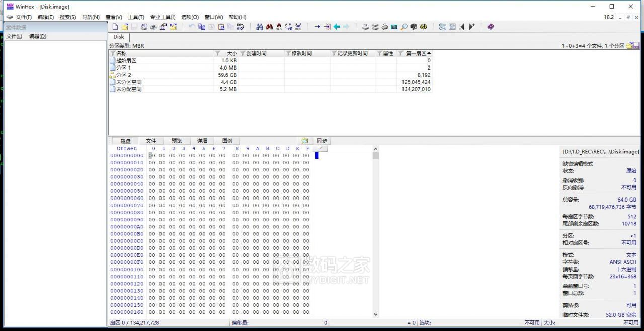Click the filter funnel beside 创建时间
The image size is (644, 331).
coord(243,53)
